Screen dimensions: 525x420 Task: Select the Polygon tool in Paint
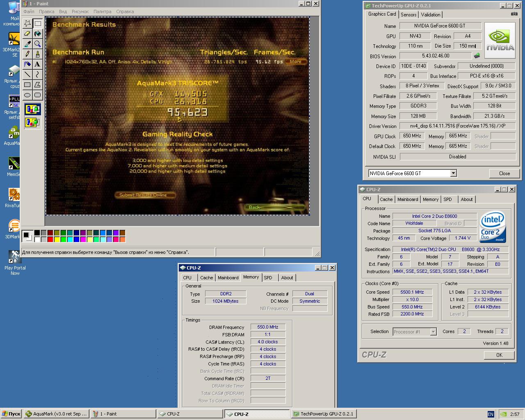37,85
